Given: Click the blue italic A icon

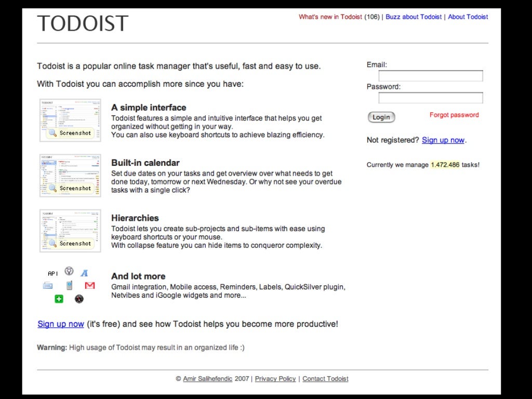Looking at the screenshot, I should 85,273.
